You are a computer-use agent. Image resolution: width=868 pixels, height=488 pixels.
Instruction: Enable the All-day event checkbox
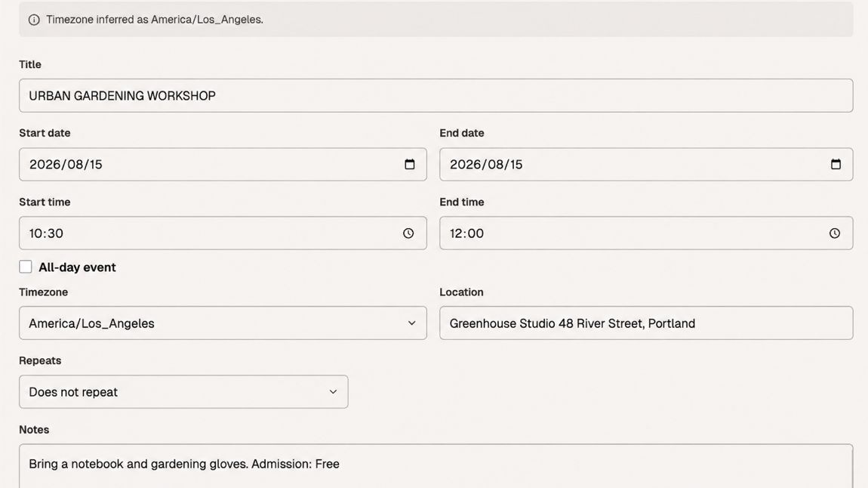pyautogui.click(x=26, y=267)
